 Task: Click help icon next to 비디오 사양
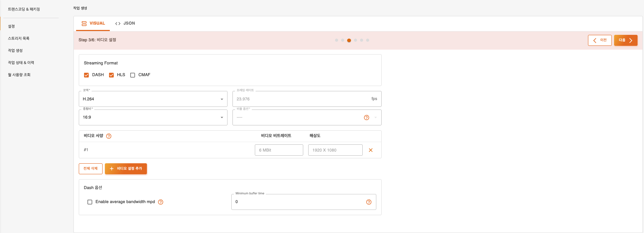tap(109, 136)
